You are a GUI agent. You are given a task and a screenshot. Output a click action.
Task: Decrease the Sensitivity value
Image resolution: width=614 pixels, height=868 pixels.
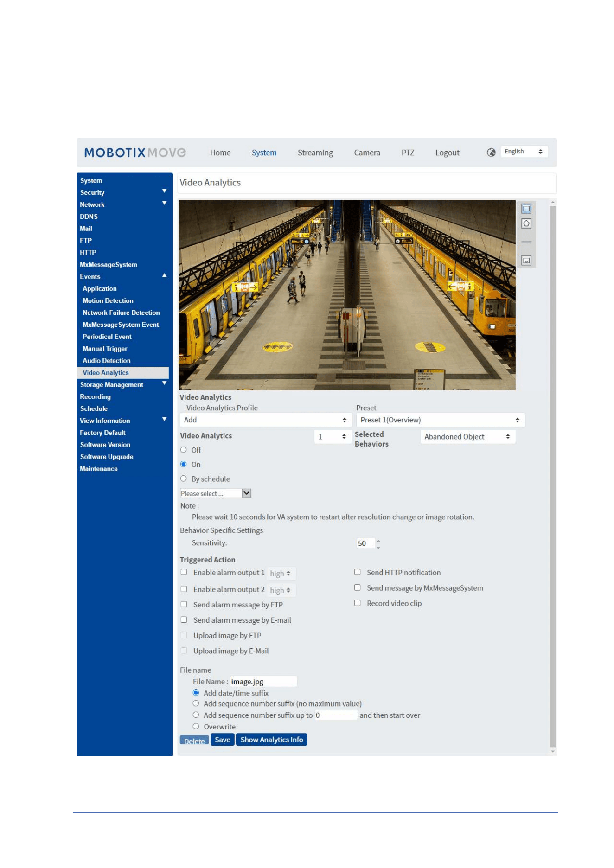(378, 547)
